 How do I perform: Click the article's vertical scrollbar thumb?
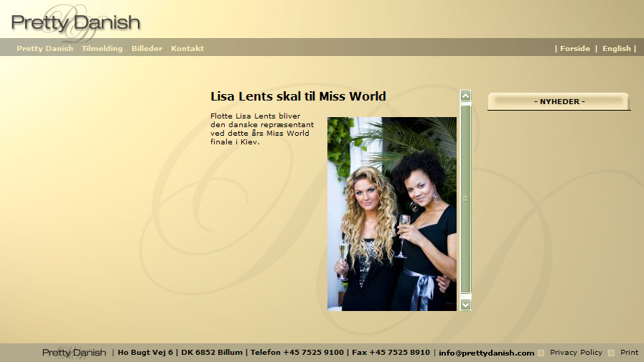(x=465, y=198)
